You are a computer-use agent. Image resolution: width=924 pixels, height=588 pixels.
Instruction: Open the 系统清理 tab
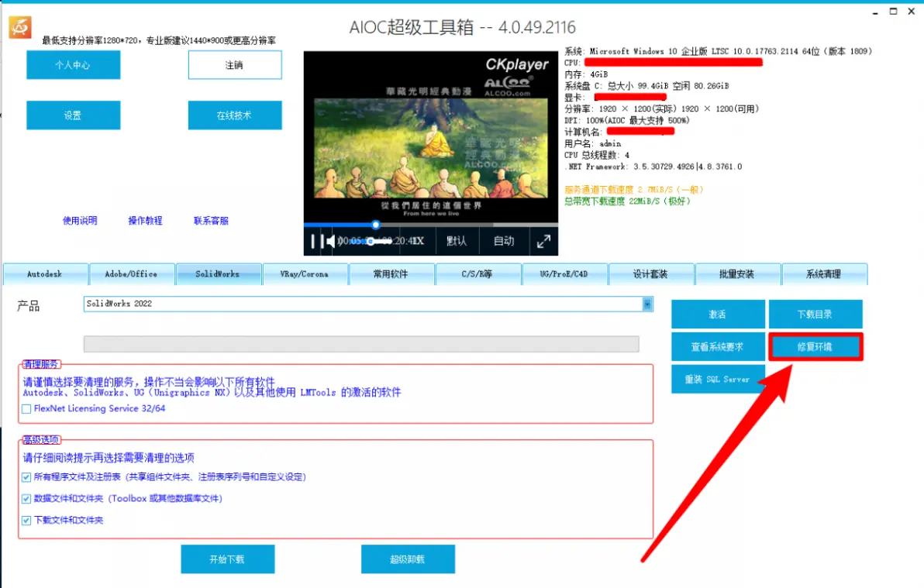point(824,274)
